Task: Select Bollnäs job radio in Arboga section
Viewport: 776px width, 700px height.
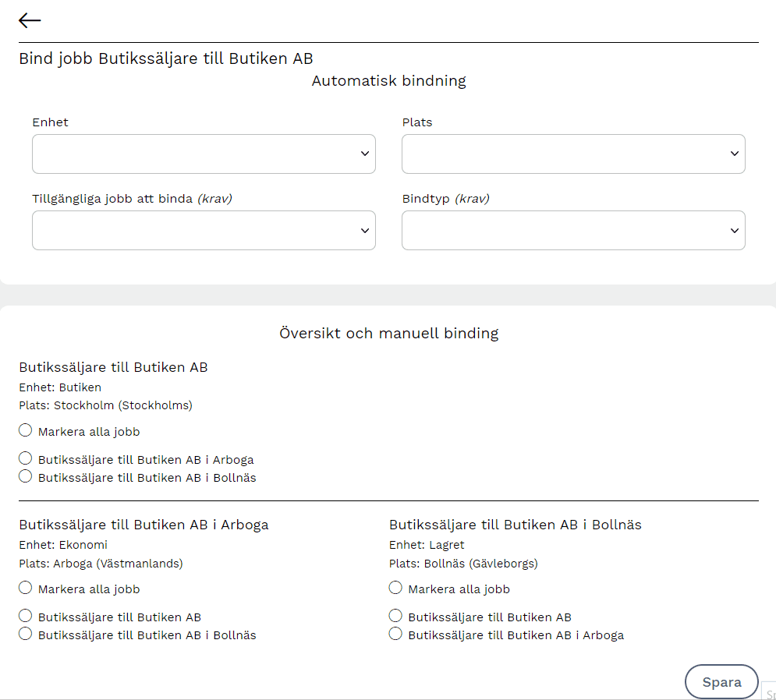Action: pyautogui.click(x=26, y=635)
